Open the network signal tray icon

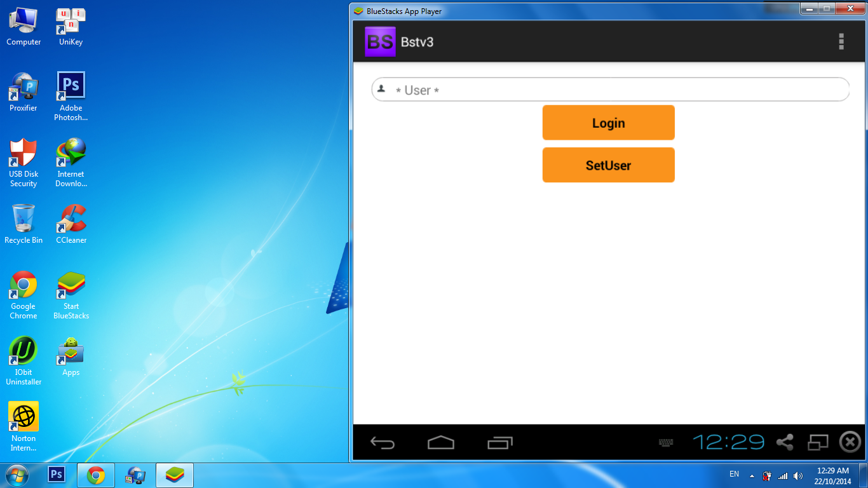coord(783,476)
